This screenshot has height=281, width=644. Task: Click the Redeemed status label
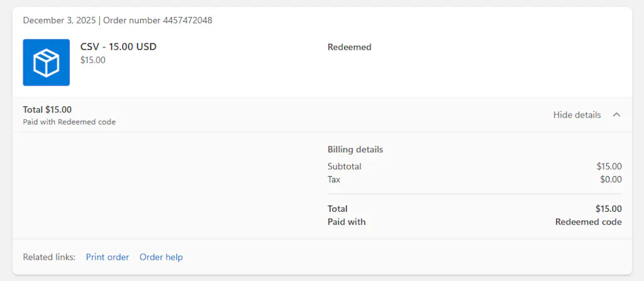pos(350,47)
